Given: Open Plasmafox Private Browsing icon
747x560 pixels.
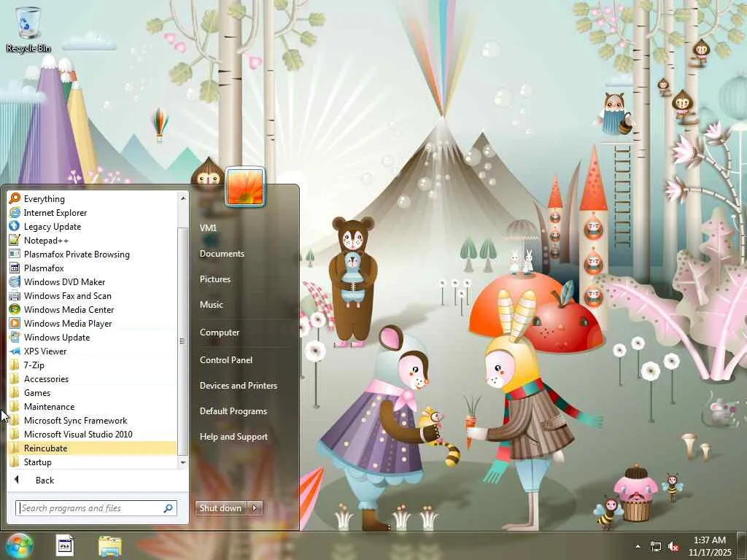Looking at the screenshot, I should click(x=15, y=254).
